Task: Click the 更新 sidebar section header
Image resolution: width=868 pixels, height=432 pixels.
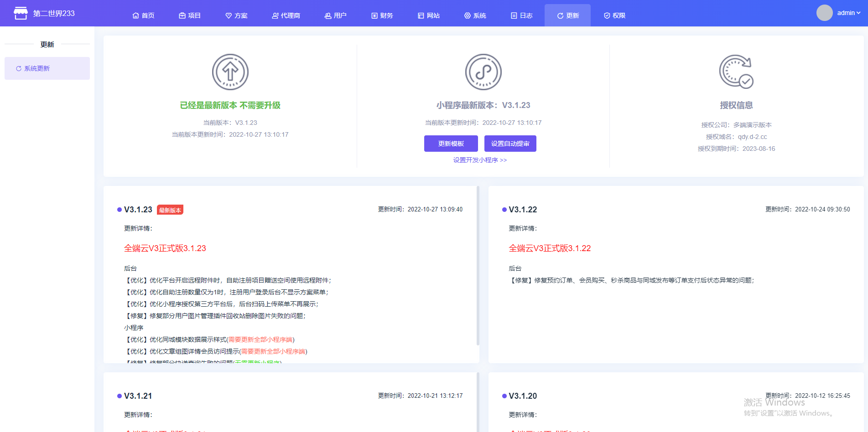Action: click(x=47, y=44)
